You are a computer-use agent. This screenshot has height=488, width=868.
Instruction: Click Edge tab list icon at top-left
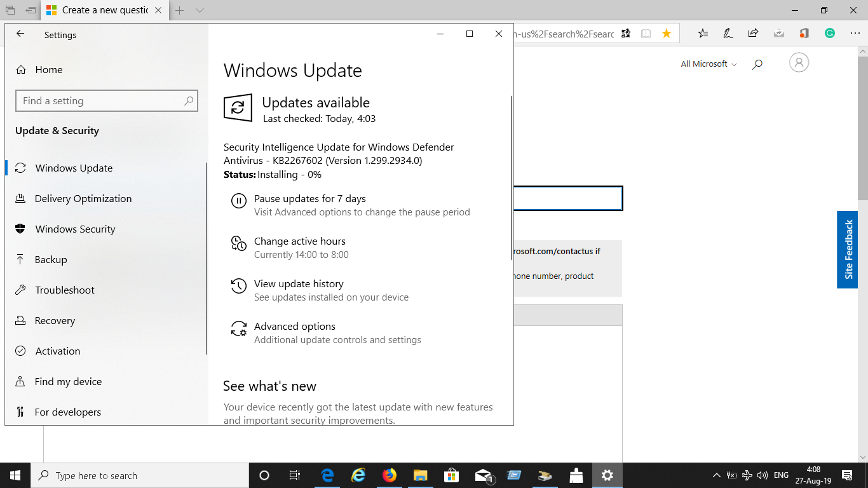click(x=10, y=10)
